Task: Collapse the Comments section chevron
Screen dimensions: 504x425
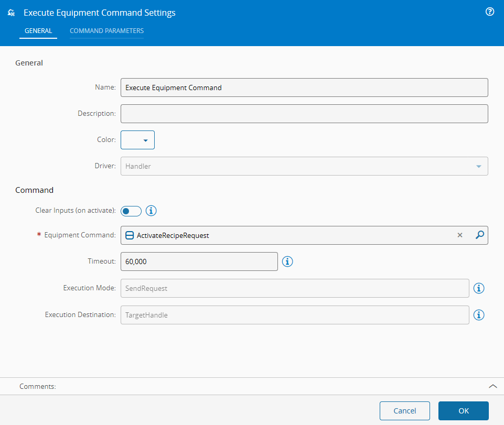Action: point(492,386)
